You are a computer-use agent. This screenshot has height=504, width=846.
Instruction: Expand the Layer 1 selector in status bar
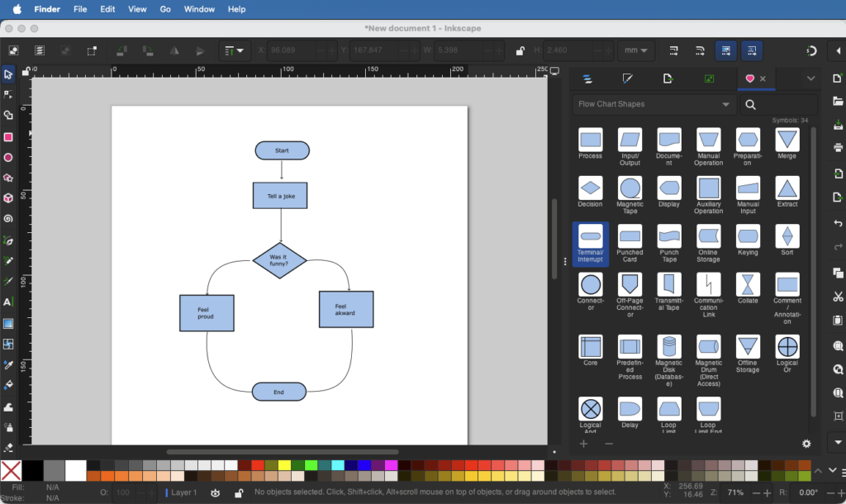[183, 492]
